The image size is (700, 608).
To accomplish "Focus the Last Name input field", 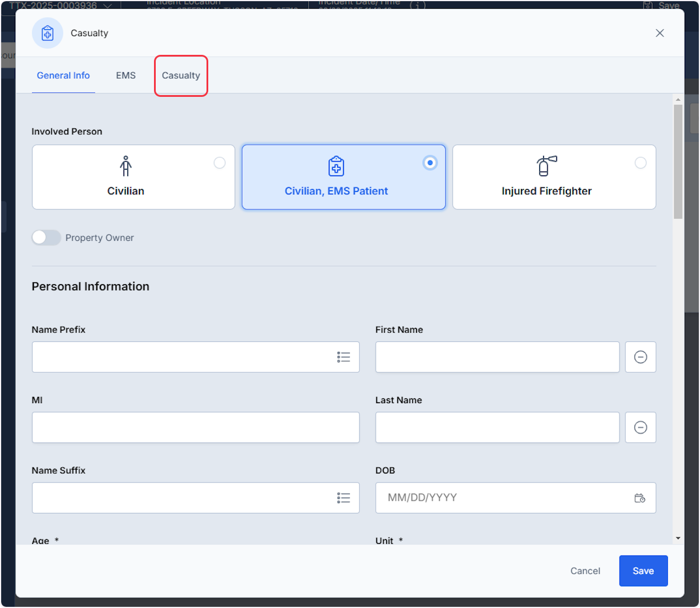I will pos(498,427).
